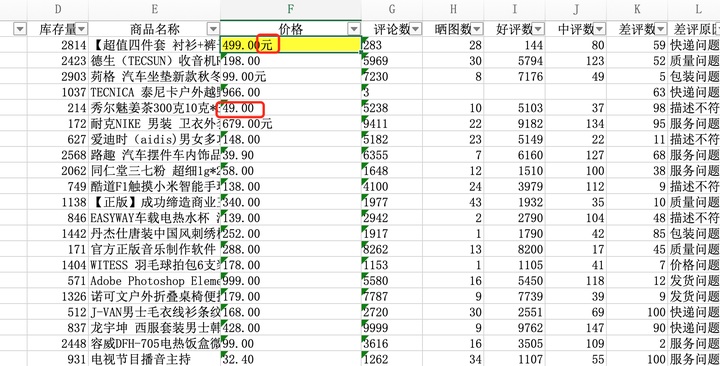Click price cell 39.90
720x366 pixels.
[291, 155]
